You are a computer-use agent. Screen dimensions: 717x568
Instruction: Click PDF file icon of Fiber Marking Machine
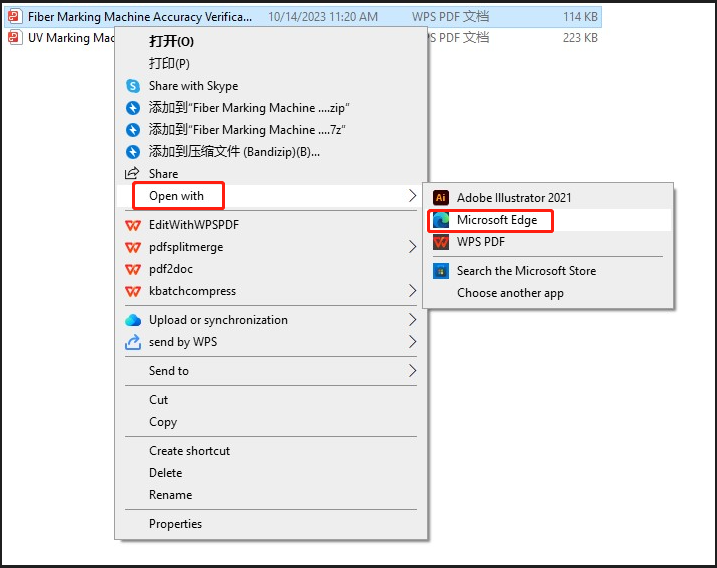click(15, 16)
